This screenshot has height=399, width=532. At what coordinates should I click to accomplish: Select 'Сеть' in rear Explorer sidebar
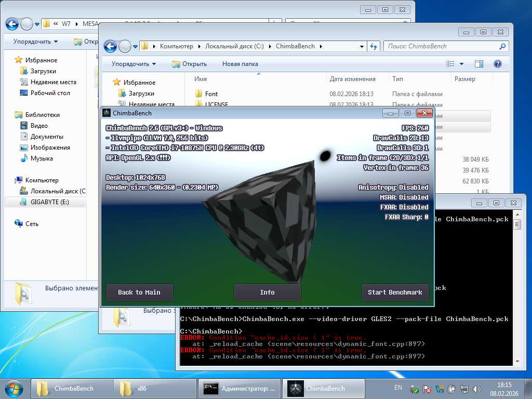coord(32,223)
